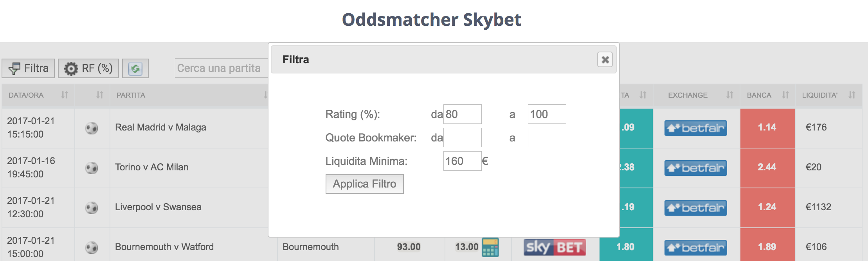Click the Rating minimum field showing 80
The height and width of the screenshot is (261, 868).
463,114
